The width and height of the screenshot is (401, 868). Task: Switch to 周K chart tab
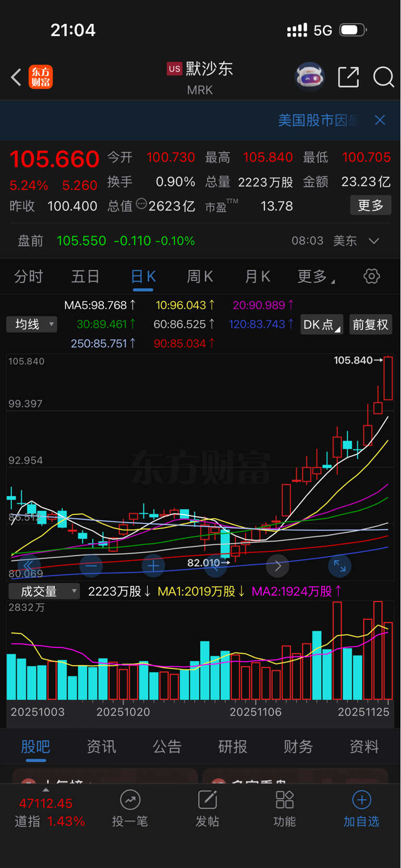click(x=200, y=276)
